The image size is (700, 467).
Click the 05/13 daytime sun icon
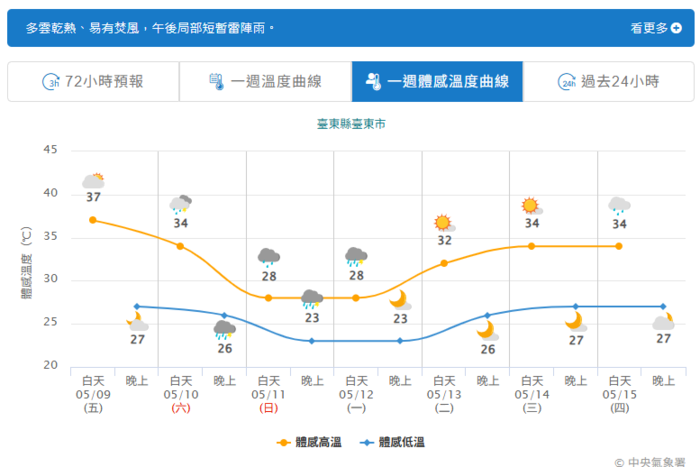pos(444,223)
